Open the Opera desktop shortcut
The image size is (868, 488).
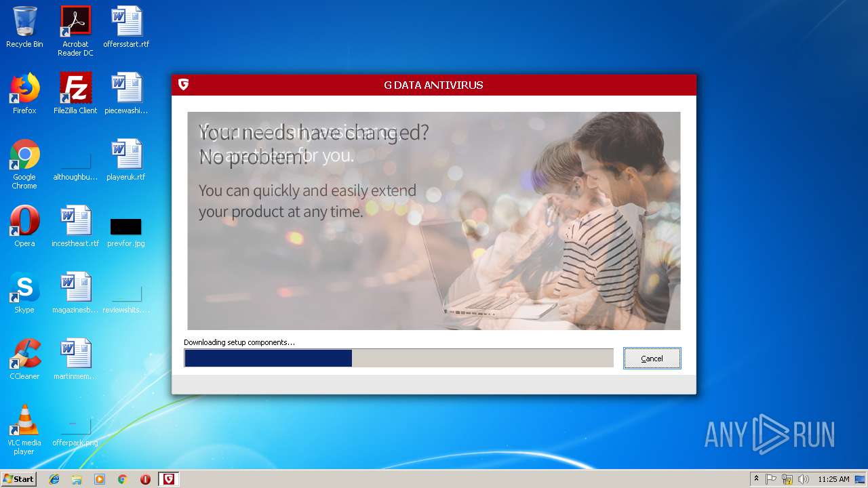[x=24, y=226]
